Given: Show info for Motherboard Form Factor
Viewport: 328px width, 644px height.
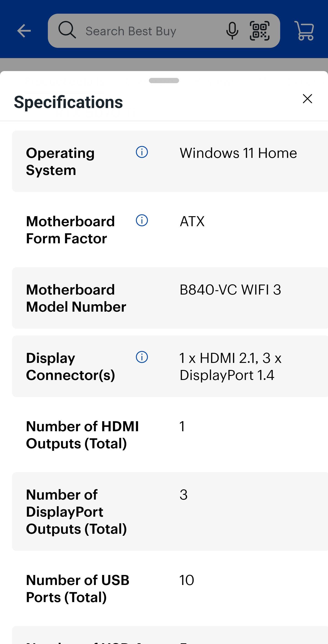Looking at the screenshot, I should [x=142, y=220].
